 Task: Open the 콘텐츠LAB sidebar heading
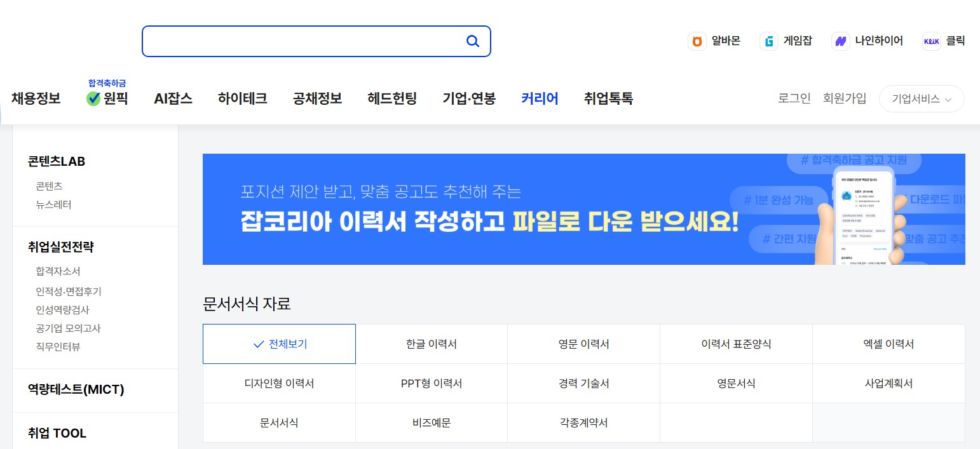coord(57,161)
